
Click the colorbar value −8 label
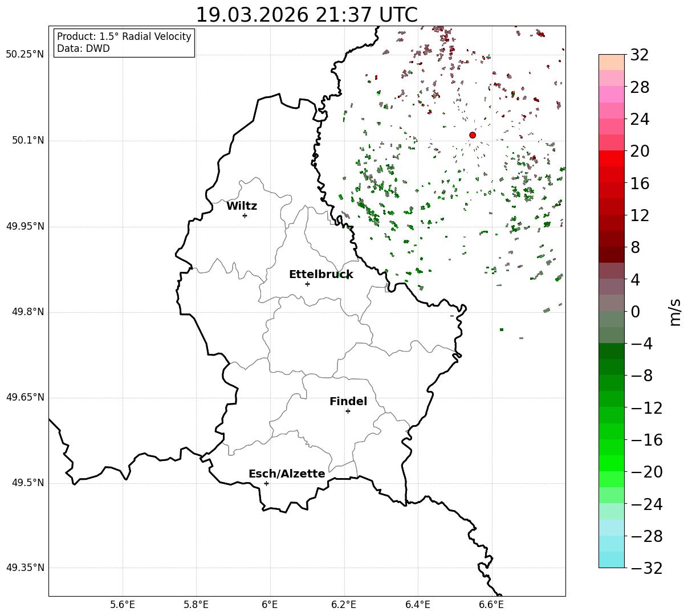pos(641,376)
